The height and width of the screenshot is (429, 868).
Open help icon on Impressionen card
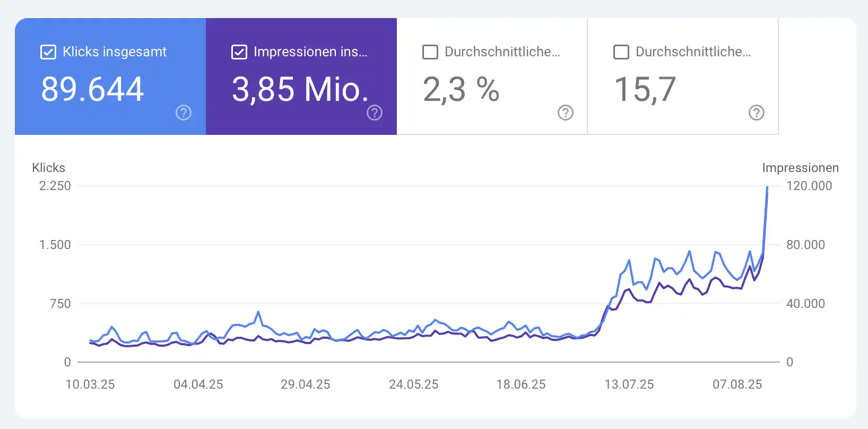coord(375,113)
